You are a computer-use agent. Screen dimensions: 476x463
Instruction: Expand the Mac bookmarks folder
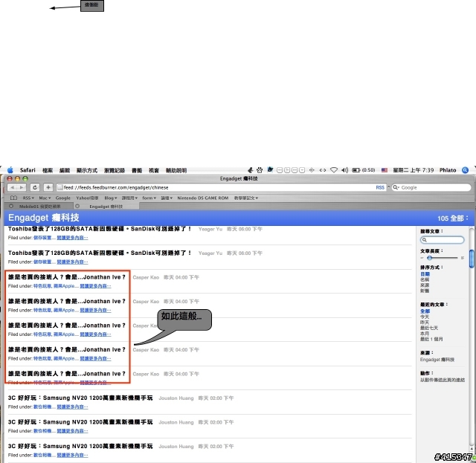click(x=45, y=198)
